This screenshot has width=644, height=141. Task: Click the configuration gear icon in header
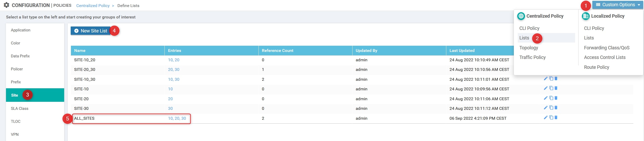click(x=6, y=5)
